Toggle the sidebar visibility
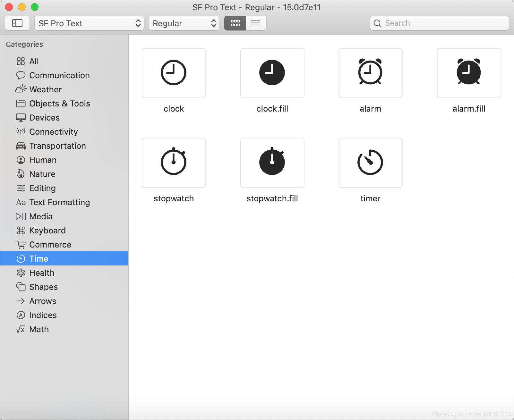The image size is (514, 420). coord(17,23)
